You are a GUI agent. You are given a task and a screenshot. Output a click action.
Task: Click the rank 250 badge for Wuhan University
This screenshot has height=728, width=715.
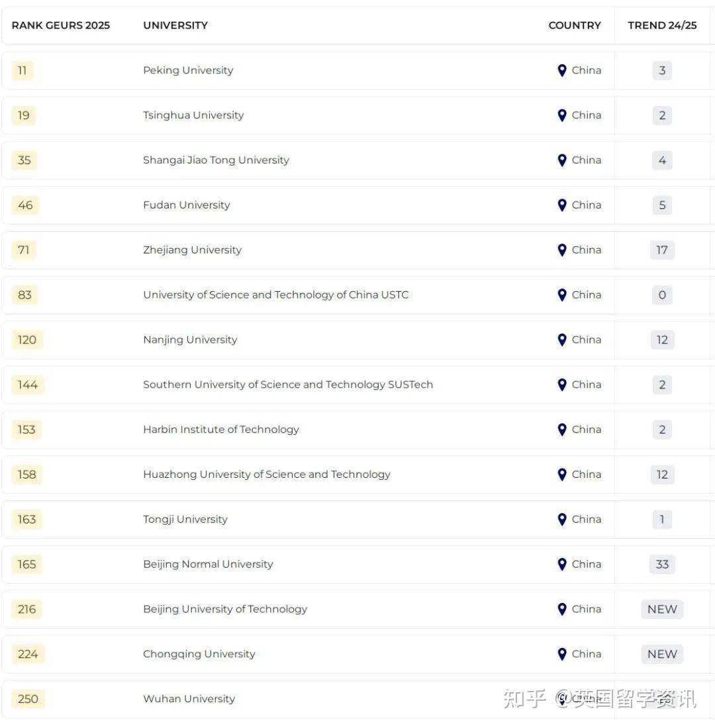point(28,699)
